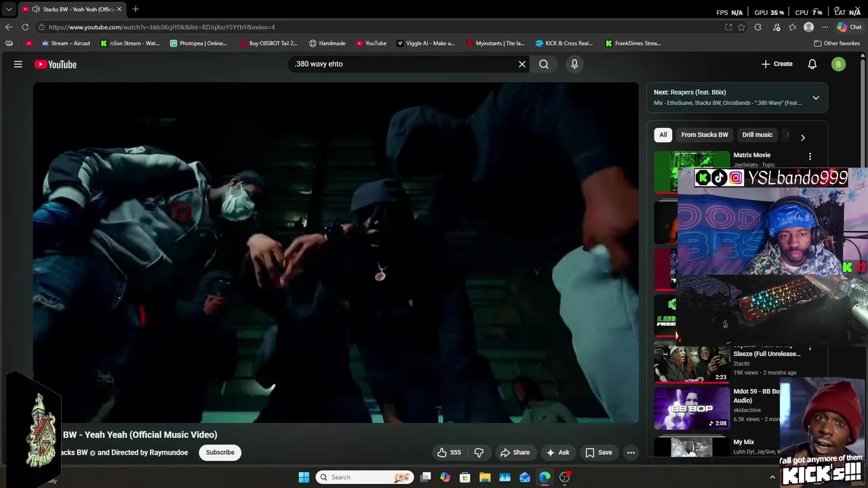The height and width of the screenshot is (488, 868).
Task: Open the Buy OBSBOT Tail 2 bookmark
Action: coord(269,43)
